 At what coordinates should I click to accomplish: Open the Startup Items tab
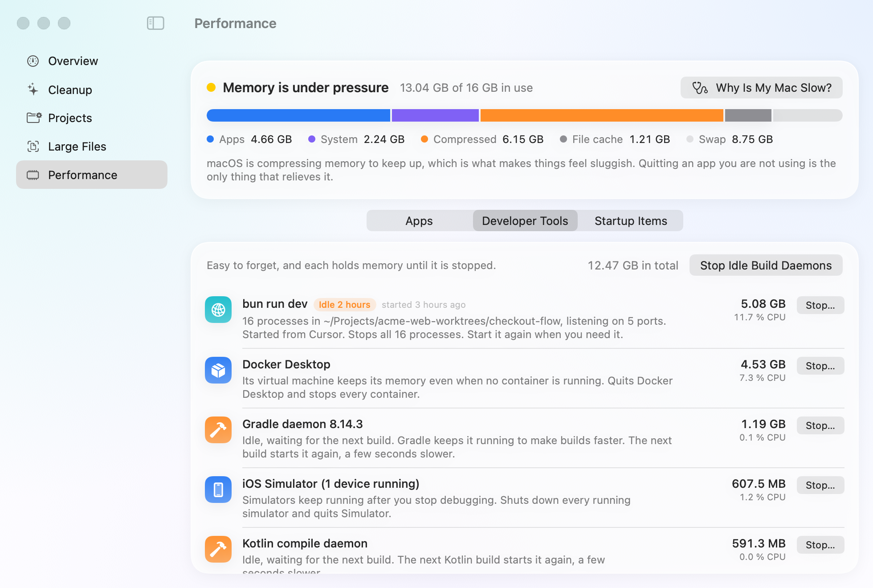[631, 221]
